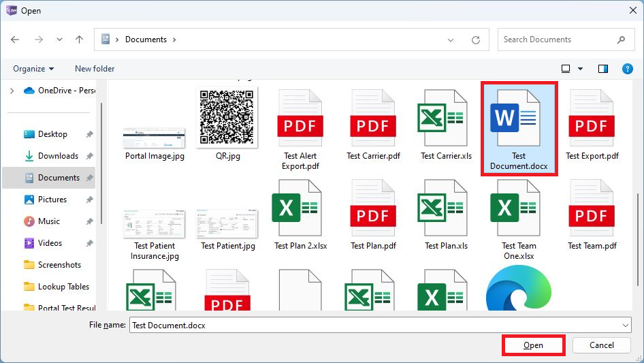Click the pin icon beside Pictures

tap(90, 200)
